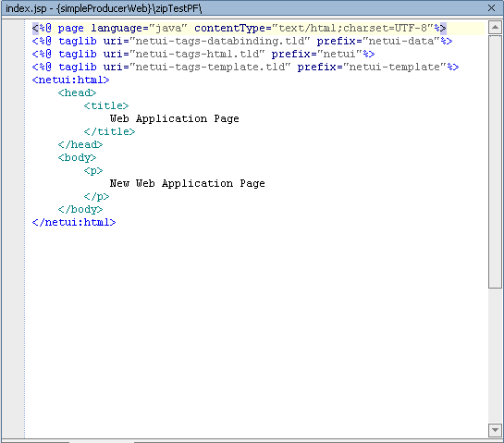Click the prefix="netui-data" attribute
This screenshot has width=504, height=443.
(378, 41)
